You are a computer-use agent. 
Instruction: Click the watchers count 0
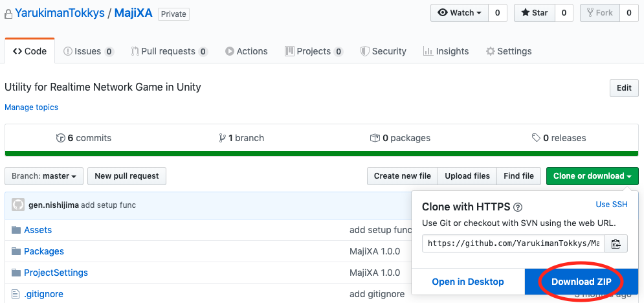click(497, 13)
